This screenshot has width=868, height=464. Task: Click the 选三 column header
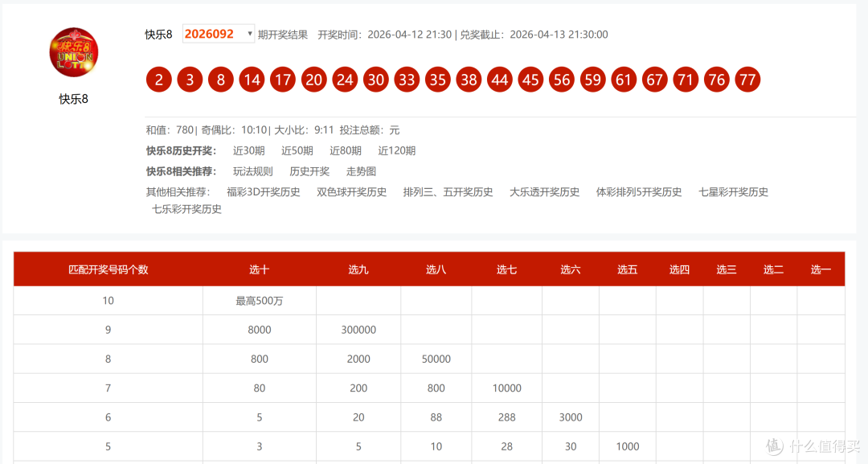point(727,269)
